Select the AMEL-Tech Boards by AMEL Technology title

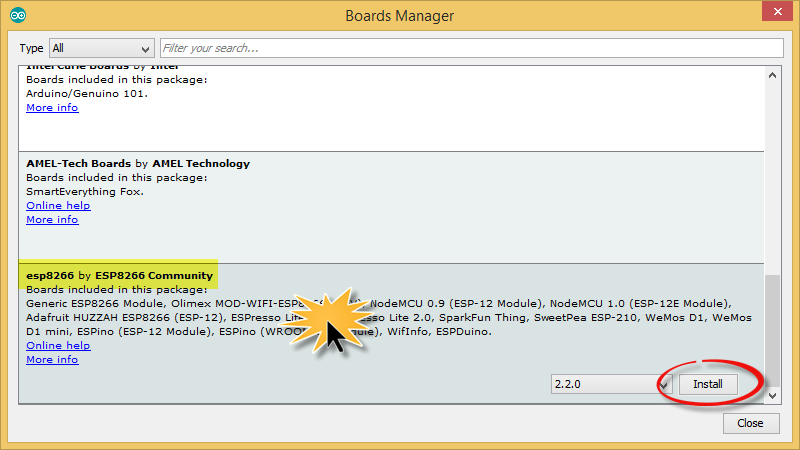(x=138, y=164)
